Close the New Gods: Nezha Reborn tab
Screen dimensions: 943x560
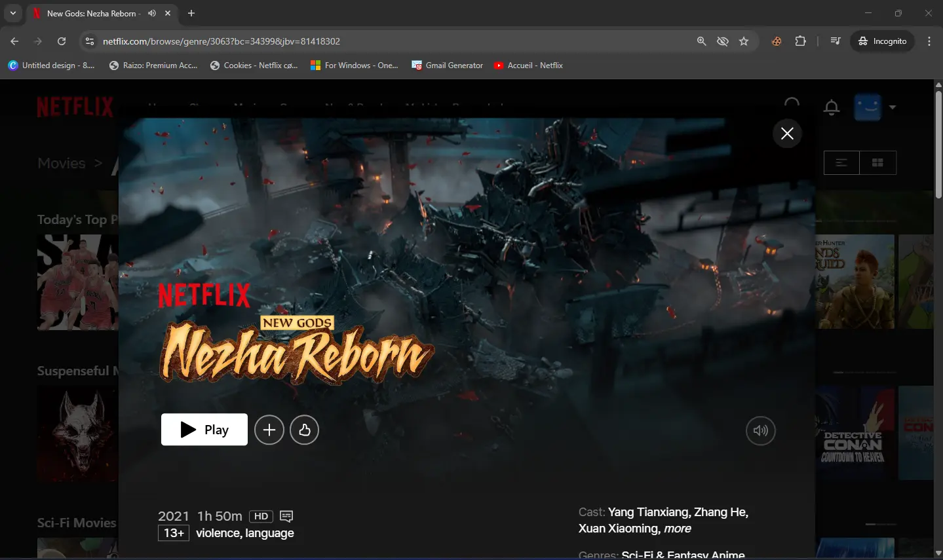tap(168, 13)
